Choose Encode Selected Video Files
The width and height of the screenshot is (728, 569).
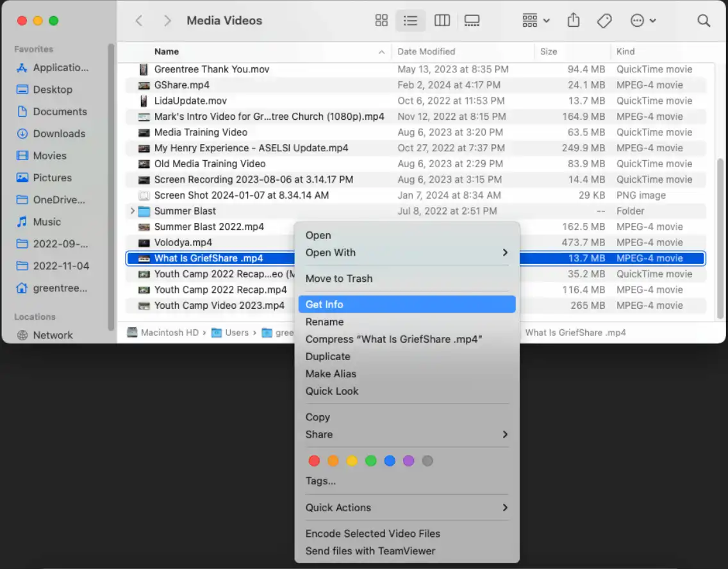(x=372, y=533)
